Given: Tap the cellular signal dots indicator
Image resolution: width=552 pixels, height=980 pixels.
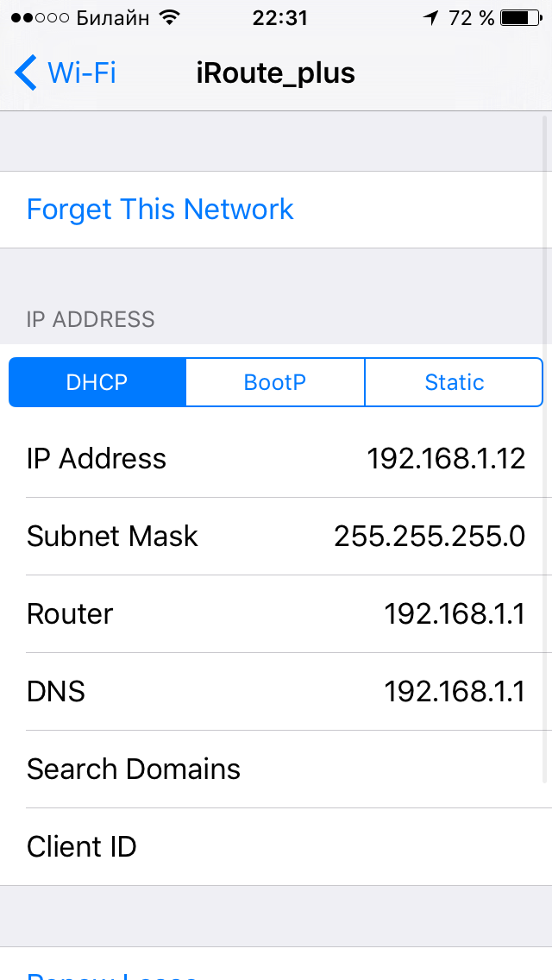Looking at the screenshot, I should 40,18.
